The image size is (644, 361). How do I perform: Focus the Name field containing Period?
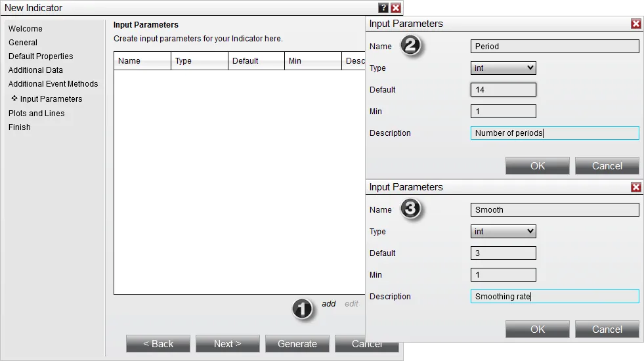(555, 47)
